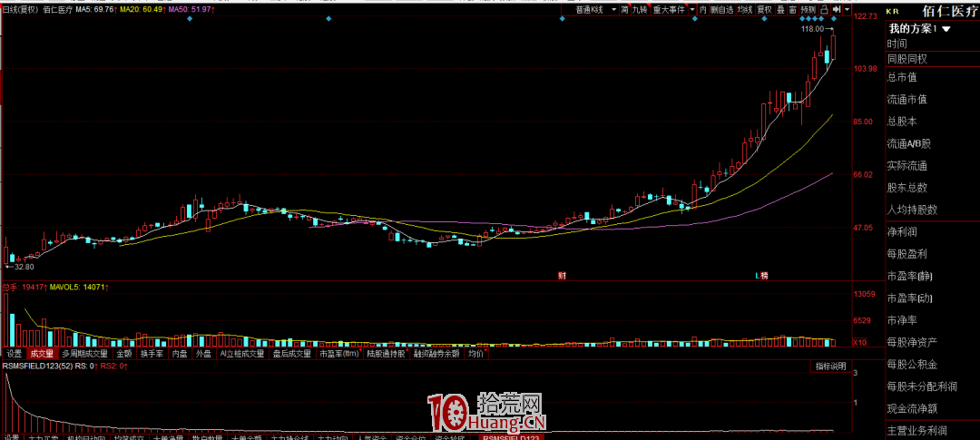Open the 普通K线 chart type dropdown
The width and height of the screenshot is (980, 440).
pyautogui.click(x=591, y=10)
